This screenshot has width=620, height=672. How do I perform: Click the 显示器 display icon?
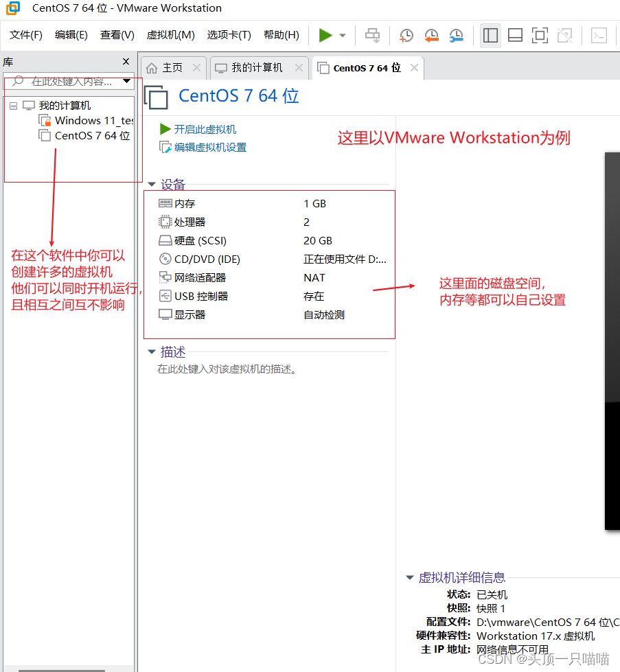coord(165,314)
